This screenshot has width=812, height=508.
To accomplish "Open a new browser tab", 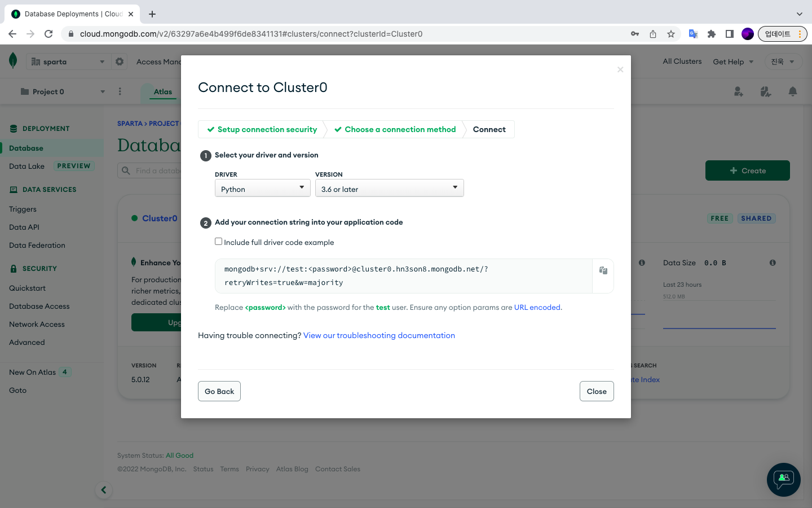I will point(152,14).
